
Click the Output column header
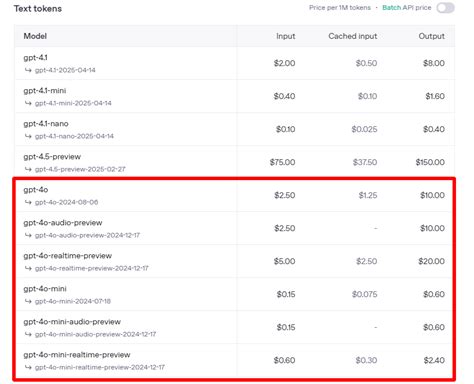click(431, 36)
